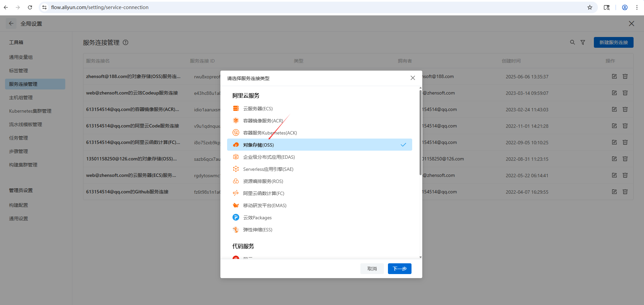Click 613154514@qq.com的Github服务连接 row name

[127, 192]
